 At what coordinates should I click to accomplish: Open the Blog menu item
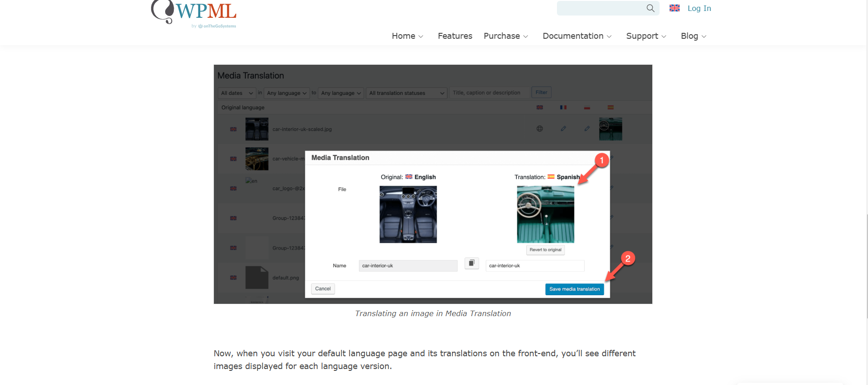coord(689,36)
